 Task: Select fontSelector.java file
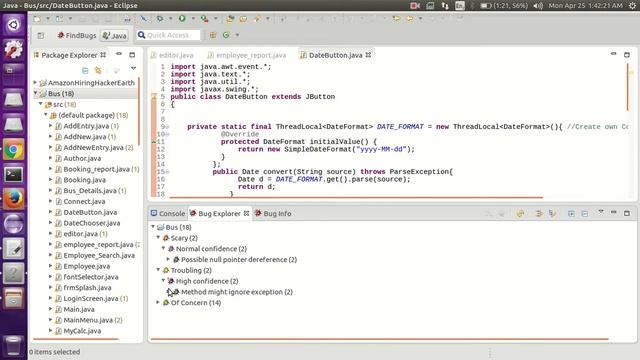[91, 277]
